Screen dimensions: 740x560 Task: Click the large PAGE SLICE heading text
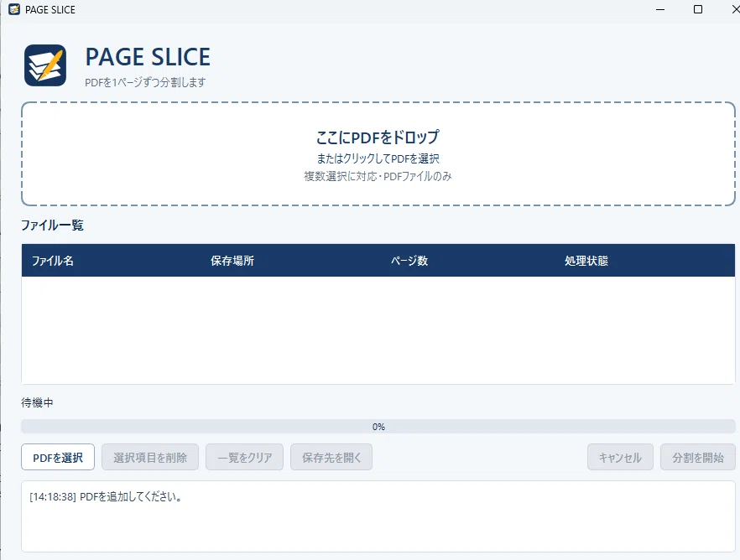click(x=148, y=57)
